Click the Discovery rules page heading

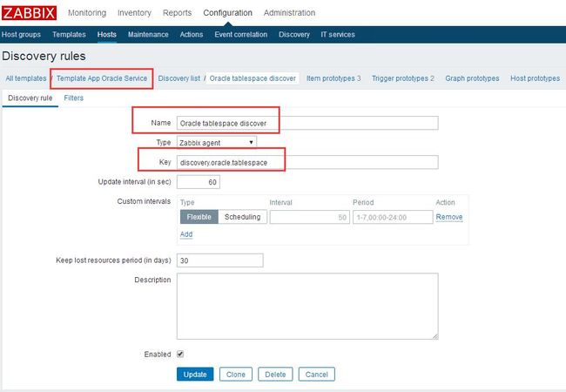tap(44, 57)
